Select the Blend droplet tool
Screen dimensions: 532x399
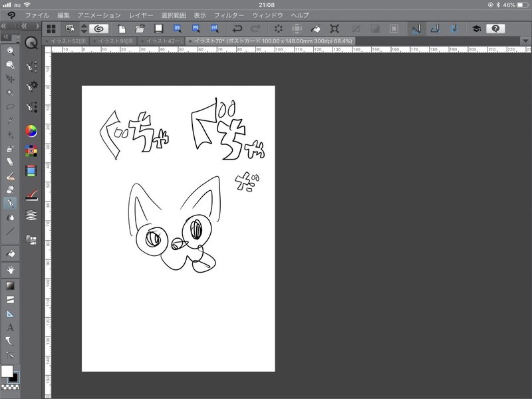click(11, 217)
